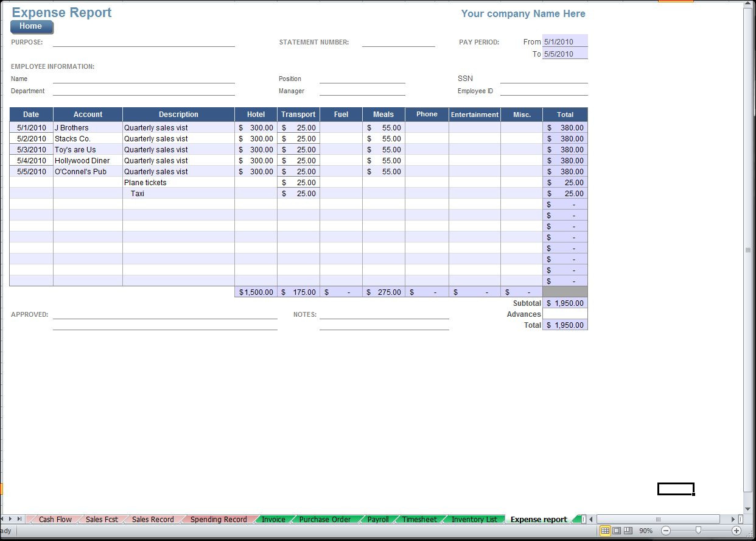Open the Timesheet sheet tab

tap(419, 520)
